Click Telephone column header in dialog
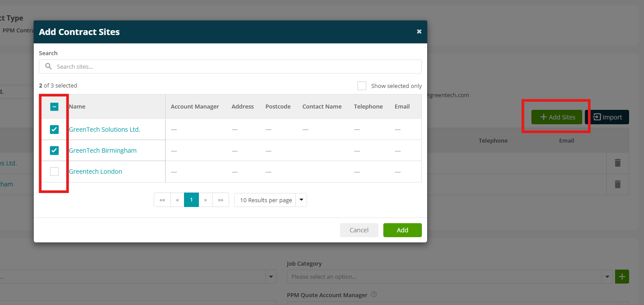Screen dimensions: 644x305 tap(368, 106)
